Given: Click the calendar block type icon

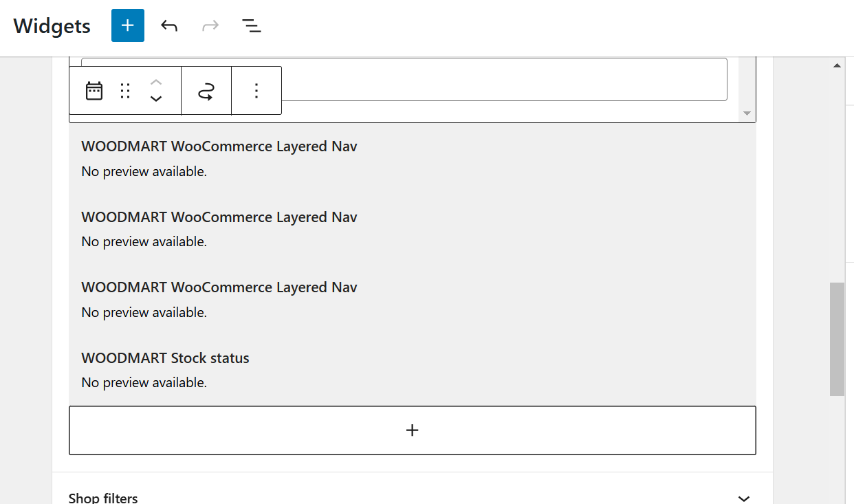Looking at the screenshot, I should click(94, 91).
